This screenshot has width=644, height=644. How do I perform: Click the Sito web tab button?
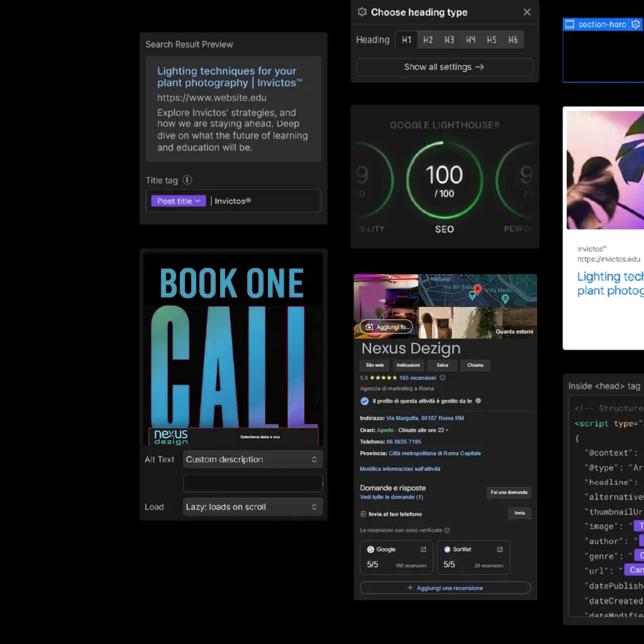375,365
